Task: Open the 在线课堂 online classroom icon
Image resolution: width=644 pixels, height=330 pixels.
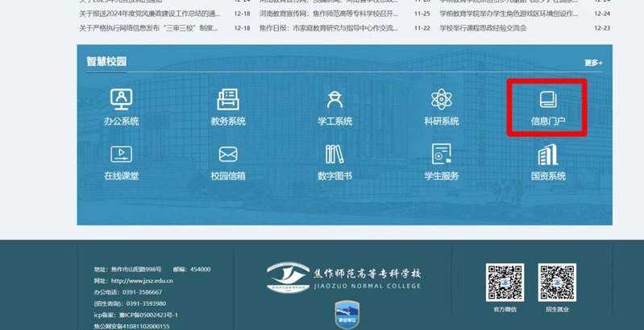Action: pyautogui.click(x=121, y=162)
